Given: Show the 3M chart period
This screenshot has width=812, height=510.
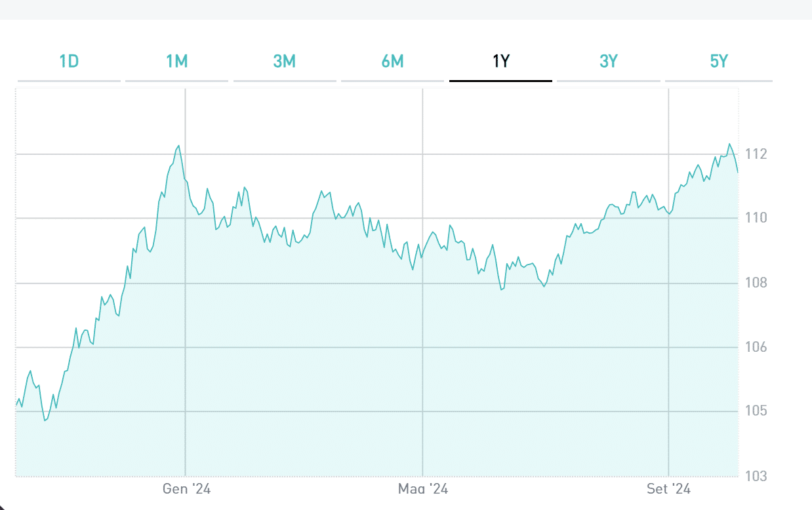Looking at the screenshot, I should click(285, 62).
